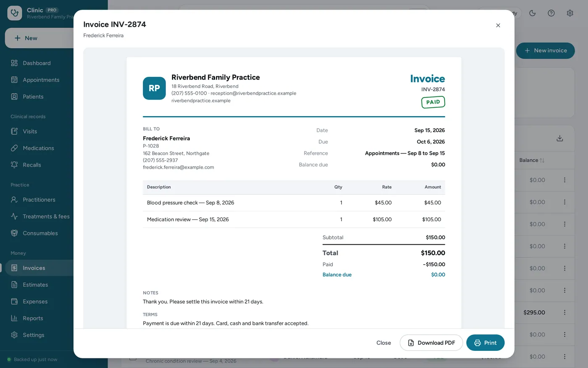Click the reference "Appointments — Sep 8 to Sep 15"

click(405, 153)
